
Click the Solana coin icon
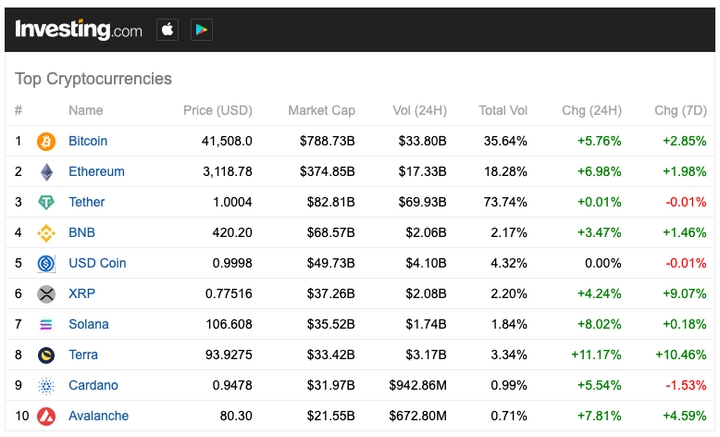[46, 325]
